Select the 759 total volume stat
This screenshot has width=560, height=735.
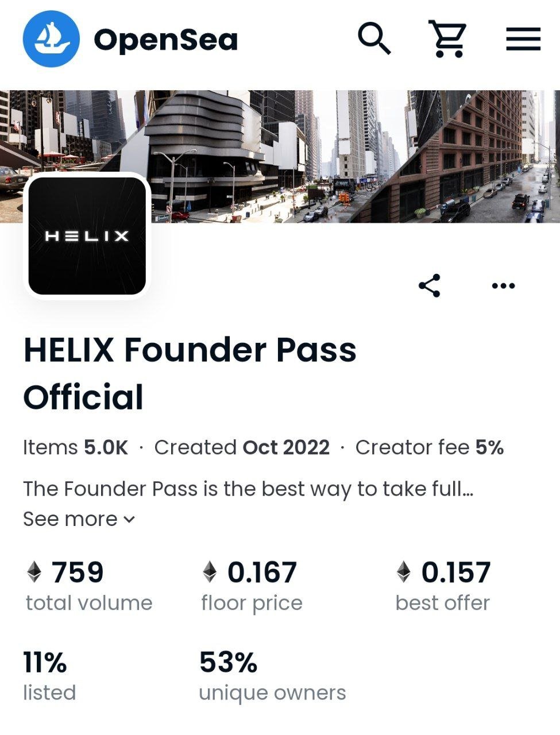(89, 586)
